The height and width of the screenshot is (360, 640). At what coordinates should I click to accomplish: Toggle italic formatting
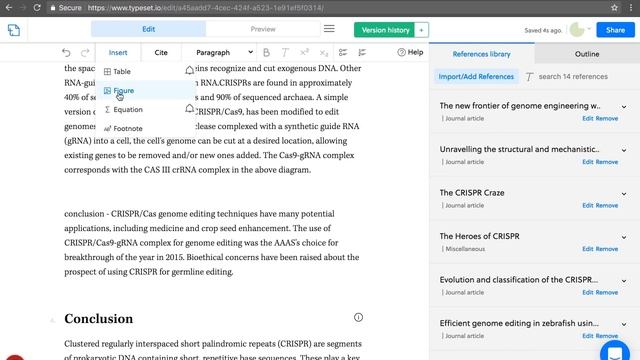(285, 52)
